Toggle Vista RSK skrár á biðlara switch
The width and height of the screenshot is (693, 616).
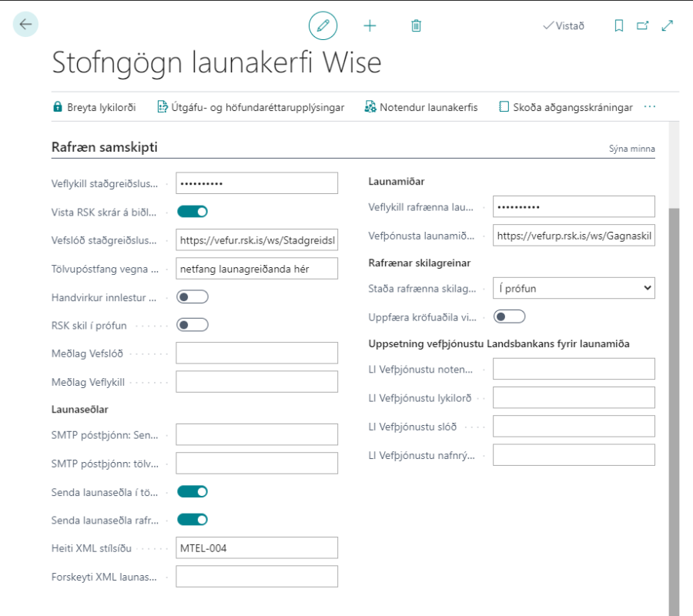(192, 211)
